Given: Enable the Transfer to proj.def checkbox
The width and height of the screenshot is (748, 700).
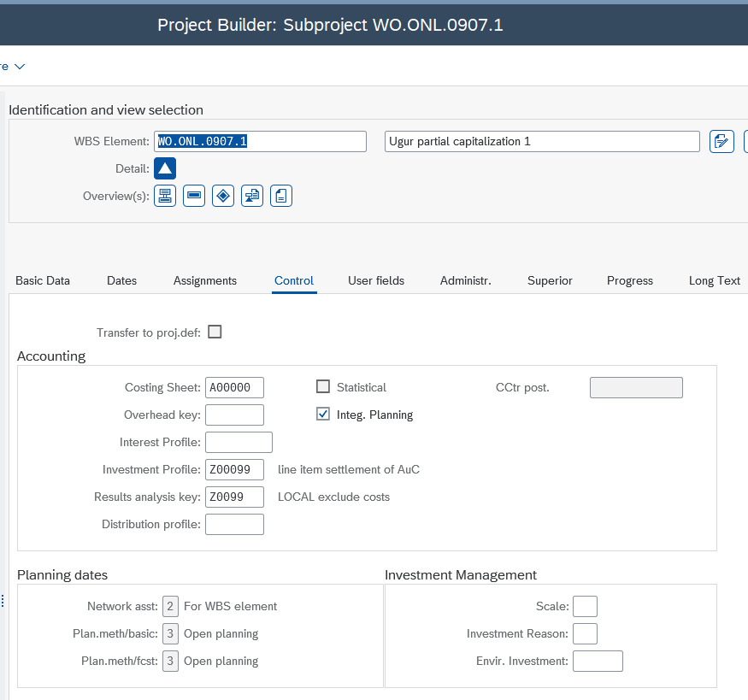Looking at the screenshot, I should pos(215,332).
